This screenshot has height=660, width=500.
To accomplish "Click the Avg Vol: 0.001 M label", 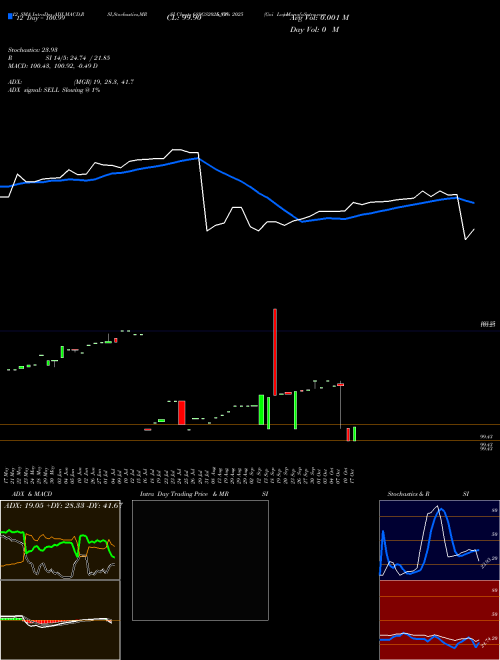I will click(319, 18).
